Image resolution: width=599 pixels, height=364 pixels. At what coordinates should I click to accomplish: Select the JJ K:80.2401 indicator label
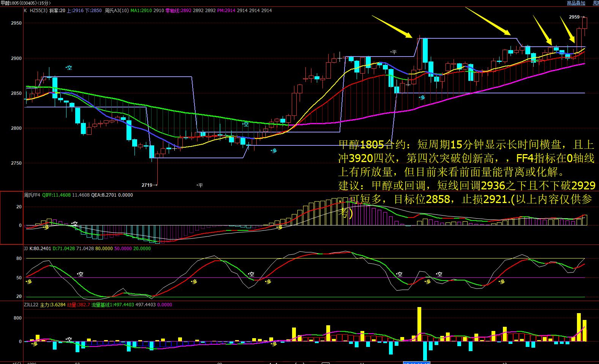click(x=37, y=249)
